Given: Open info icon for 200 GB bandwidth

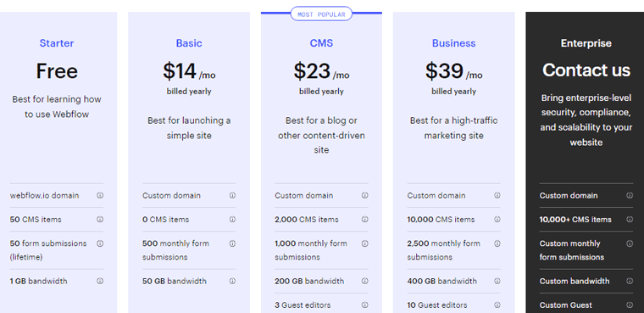Looking at the screenshot, I should (364, 281).
